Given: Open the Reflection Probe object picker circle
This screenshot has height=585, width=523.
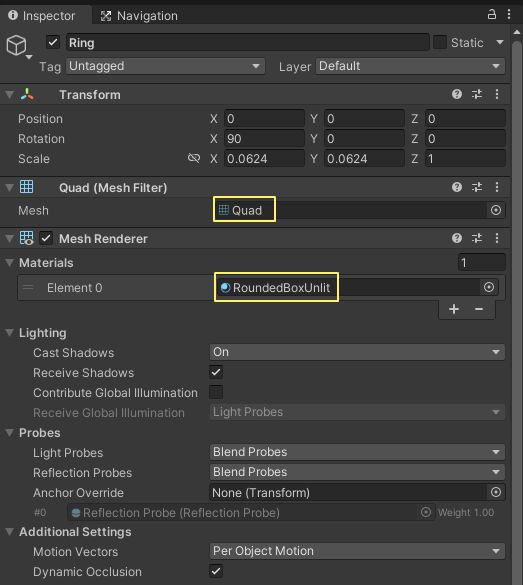Looking at the screenshot, I should (x=426, y=512).
